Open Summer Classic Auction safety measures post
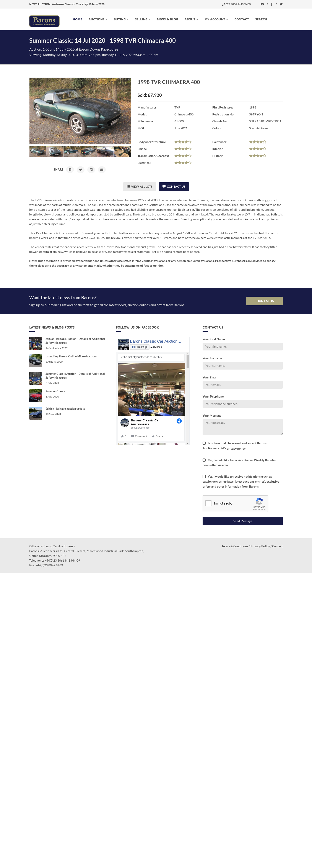Screen dimensions: 312x868 75,376
